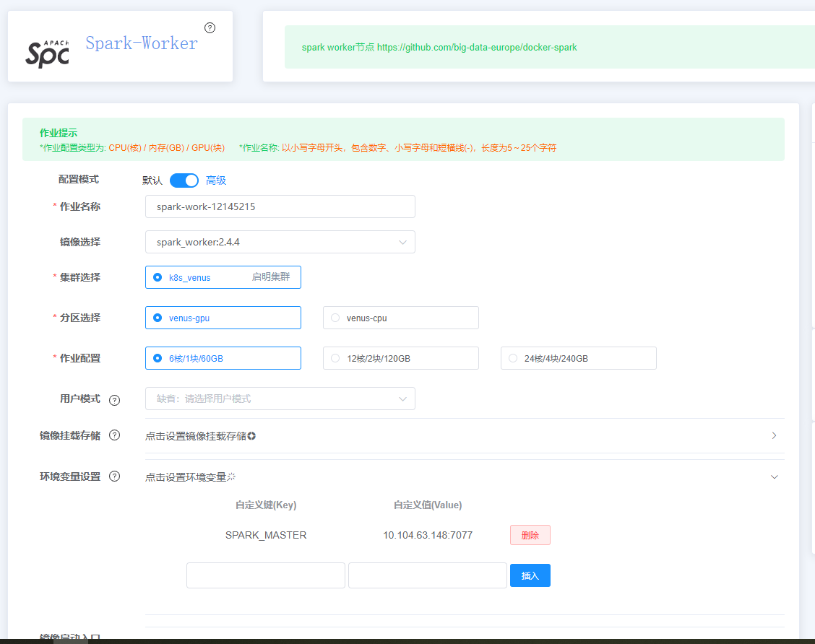815x644 pixels.
Task: Open the 镜像选择 spark_worker:2.4.4 dropdown
Action: [x=280, y=242]
